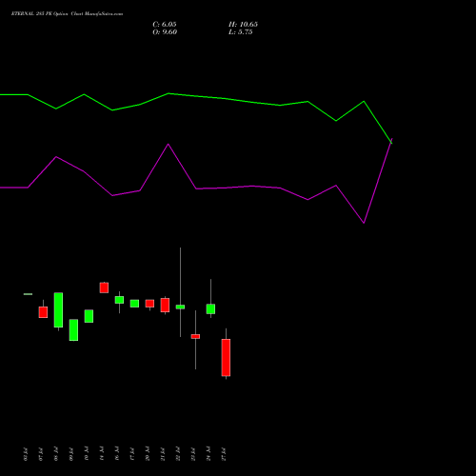Viewport: 476px width, 476px height.
Task: Click the 17 Jul date label
Action: click(x=132, y=454)
